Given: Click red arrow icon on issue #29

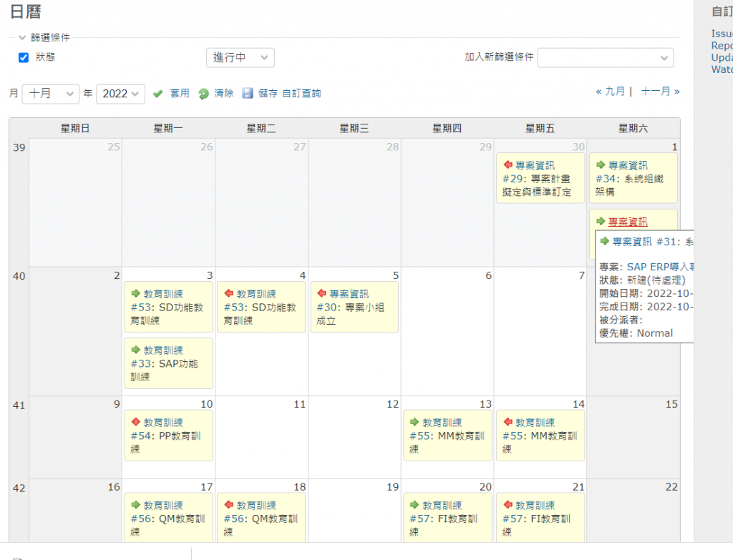Looking at the screenshot, I should [x=508, y=165].
